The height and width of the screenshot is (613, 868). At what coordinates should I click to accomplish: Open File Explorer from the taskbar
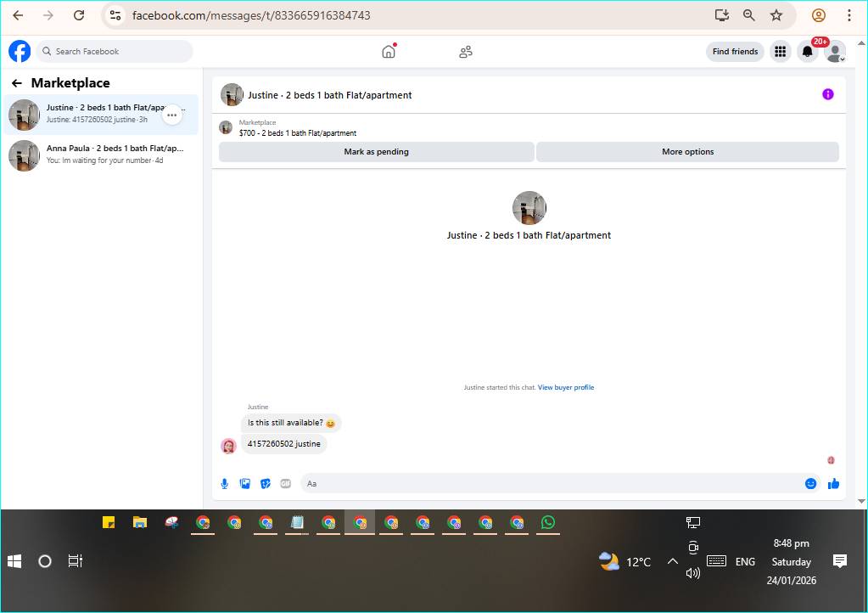coord(140,522)
